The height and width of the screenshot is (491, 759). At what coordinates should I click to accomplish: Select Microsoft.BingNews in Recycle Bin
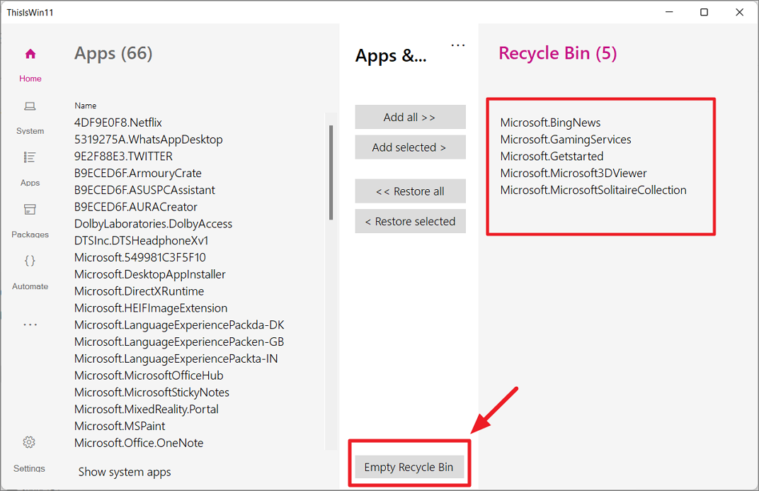tap(550, 123)
